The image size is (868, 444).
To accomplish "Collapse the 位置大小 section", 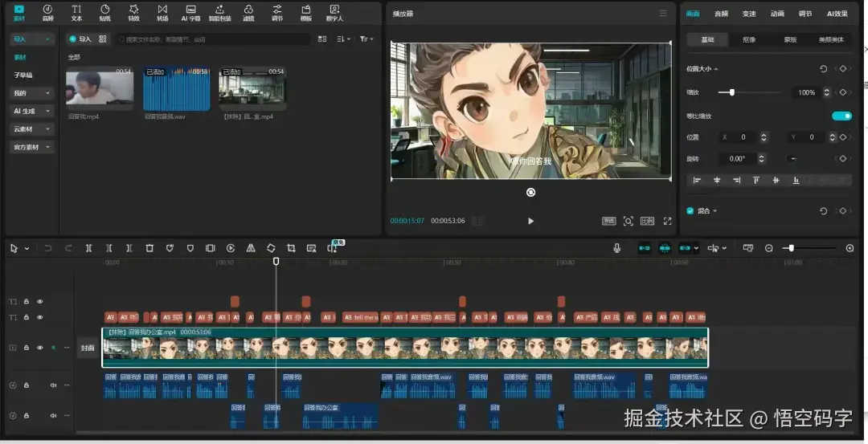I will [716, 69].
